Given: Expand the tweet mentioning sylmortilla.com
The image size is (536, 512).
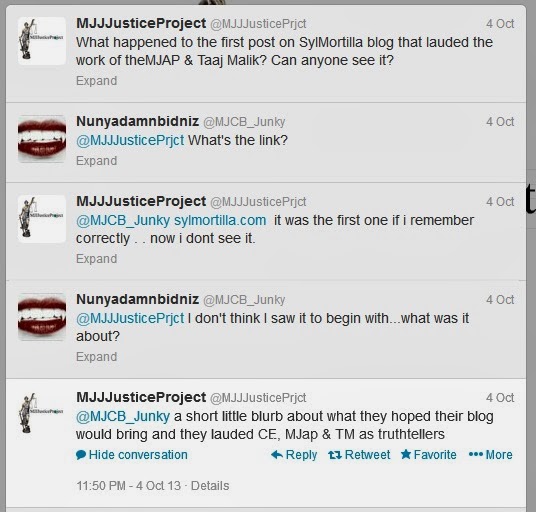Looking at the screenshot, I should tap(96, 259).
